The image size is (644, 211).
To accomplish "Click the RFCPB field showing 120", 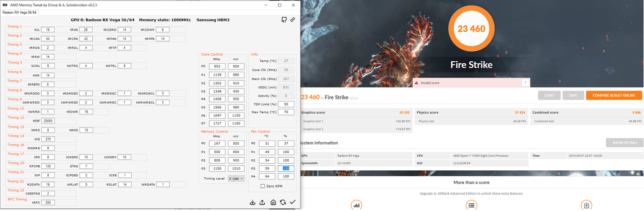I will pos(48,166).
